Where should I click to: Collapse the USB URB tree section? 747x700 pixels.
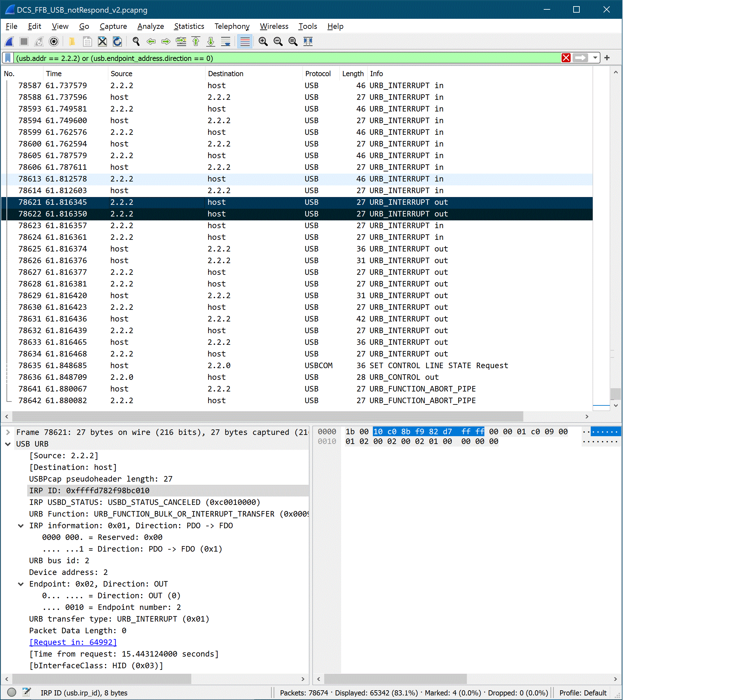click(x=8, y=444)
